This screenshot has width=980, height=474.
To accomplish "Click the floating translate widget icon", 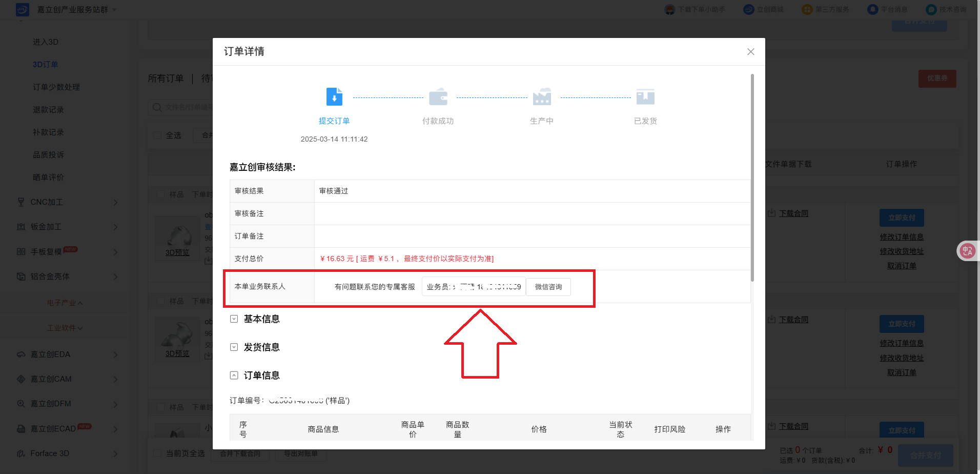I will click(x=967, y=251).
